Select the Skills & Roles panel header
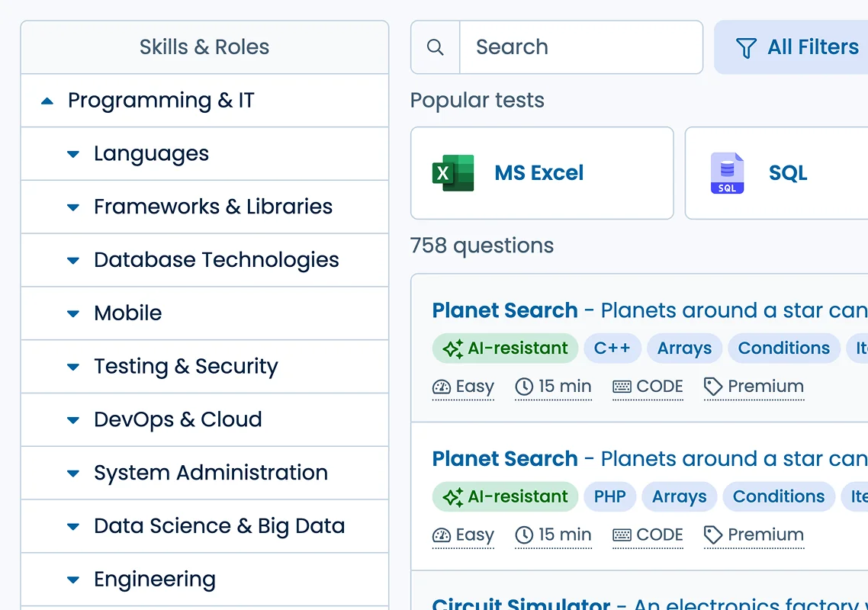This screenshot has height=610, width=868. 204,47
